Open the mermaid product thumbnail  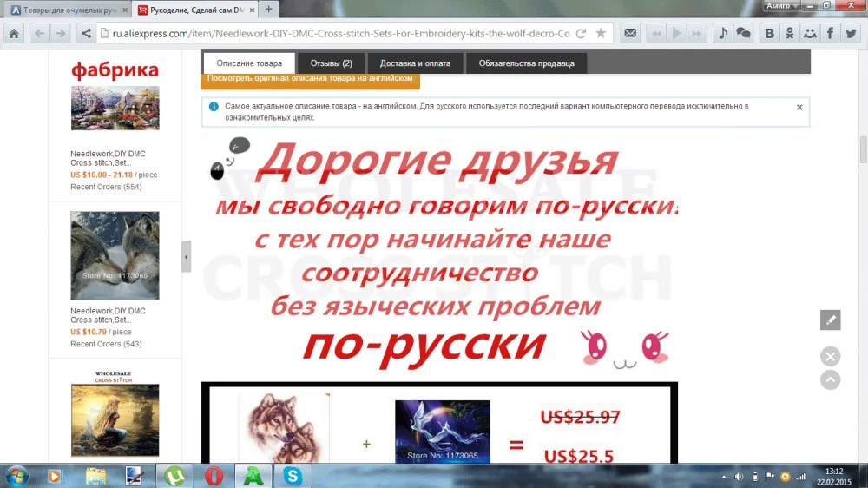coord(115,420)
